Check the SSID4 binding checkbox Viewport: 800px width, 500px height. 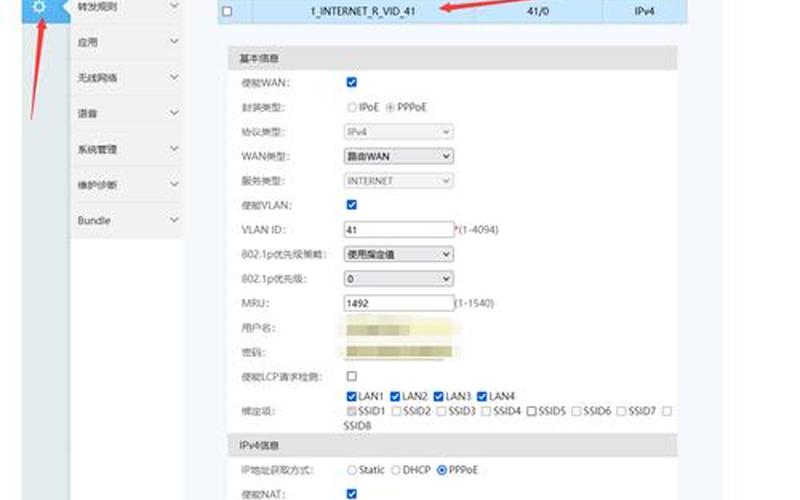(486, 411)
